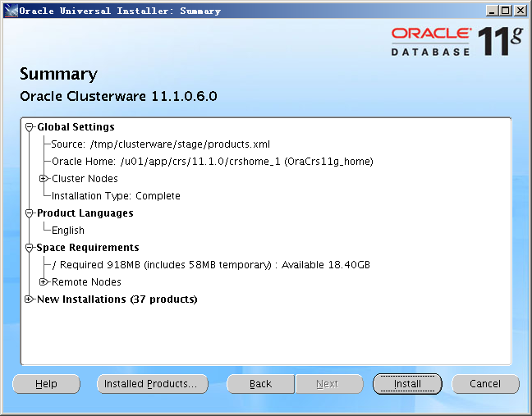Expand New Installations (37 products)
The width and height of the screenshot is (532, 416).
pos(30,299)
